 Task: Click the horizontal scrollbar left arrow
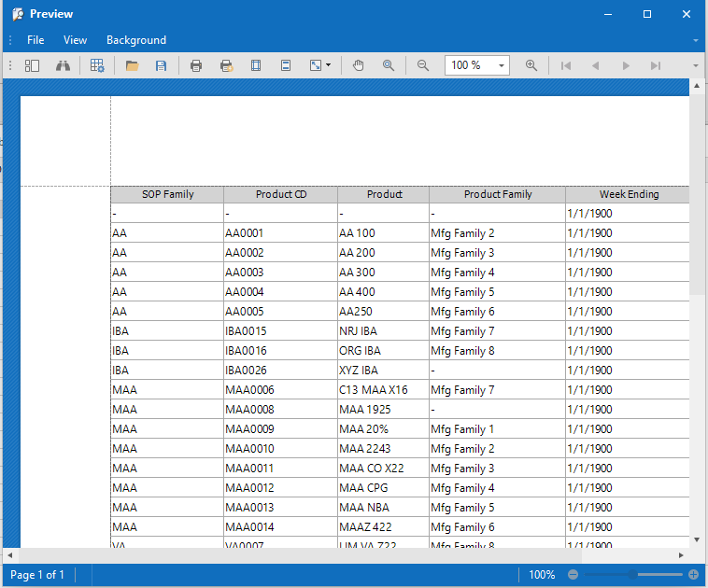coord(10,555)
